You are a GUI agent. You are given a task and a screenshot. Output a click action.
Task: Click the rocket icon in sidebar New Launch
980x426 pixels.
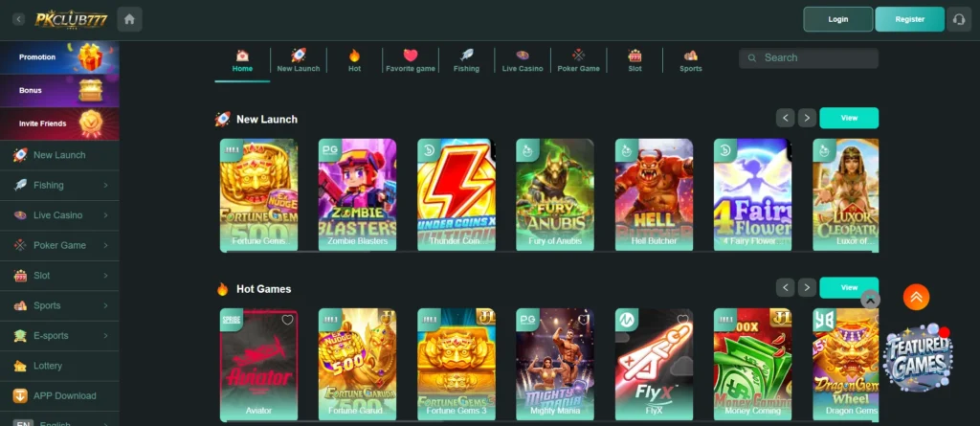(20, 155)
